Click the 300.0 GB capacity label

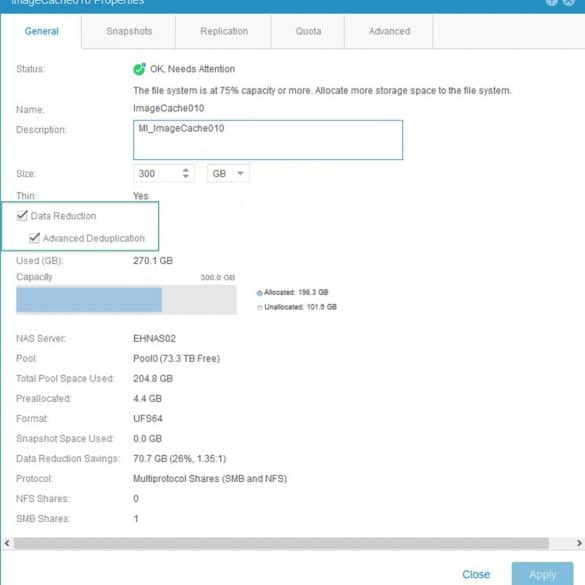pyautogui.click(x=218, y=277)
